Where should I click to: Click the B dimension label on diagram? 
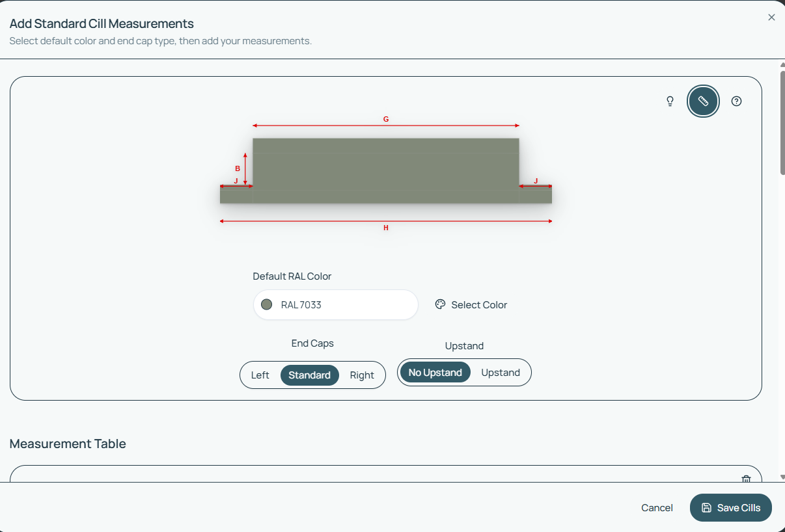pos(238,168)
